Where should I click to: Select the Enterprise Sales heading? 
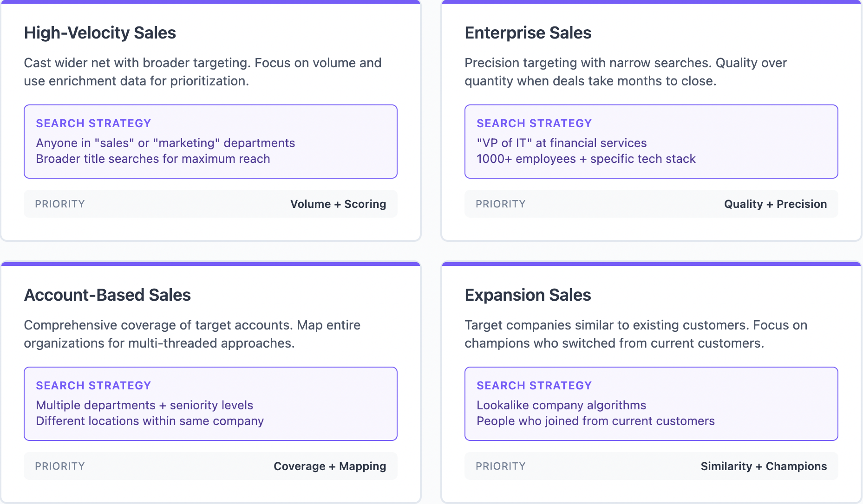click(x=528, y=33)
